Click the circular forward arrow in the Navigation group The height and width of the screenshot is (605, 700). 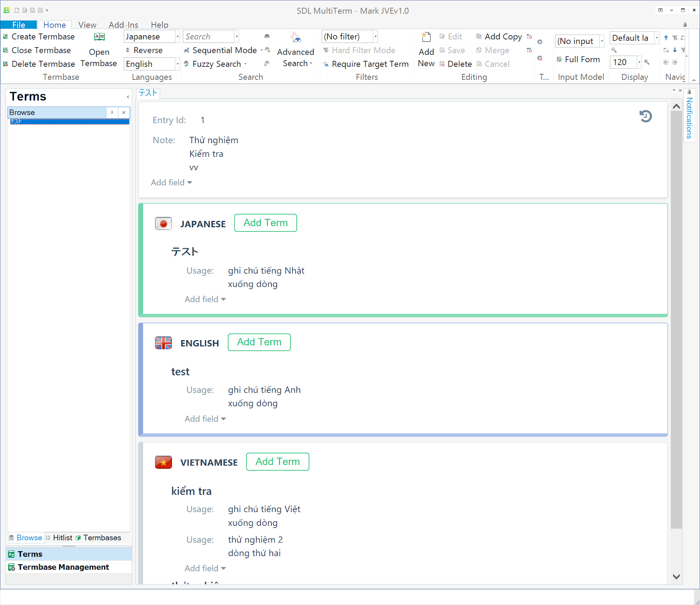[x=675, y=62]
